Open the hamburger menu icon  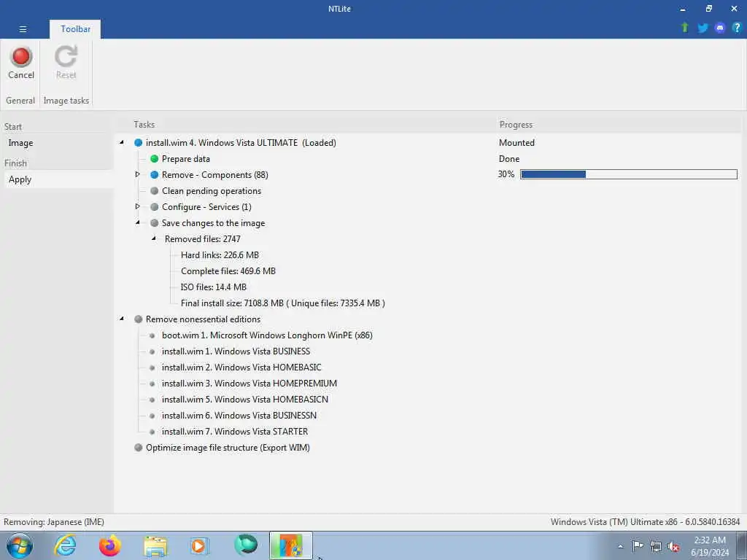[x=23, y=29]
